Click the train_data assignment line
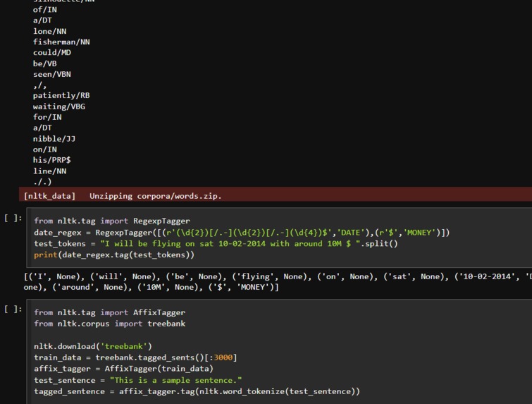This screenshot has width=532, height=404. coord(135,357)
